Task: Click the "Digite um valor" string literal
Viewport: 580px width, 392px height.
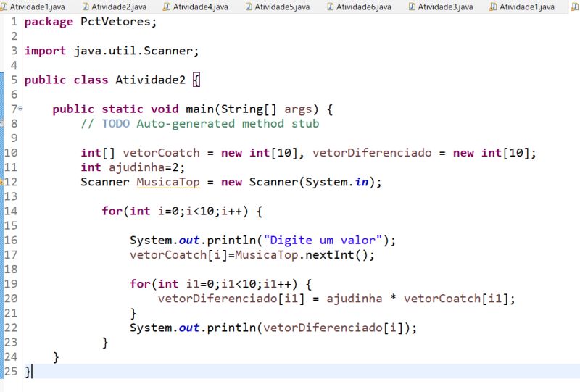Action: [x=323, y=241]
